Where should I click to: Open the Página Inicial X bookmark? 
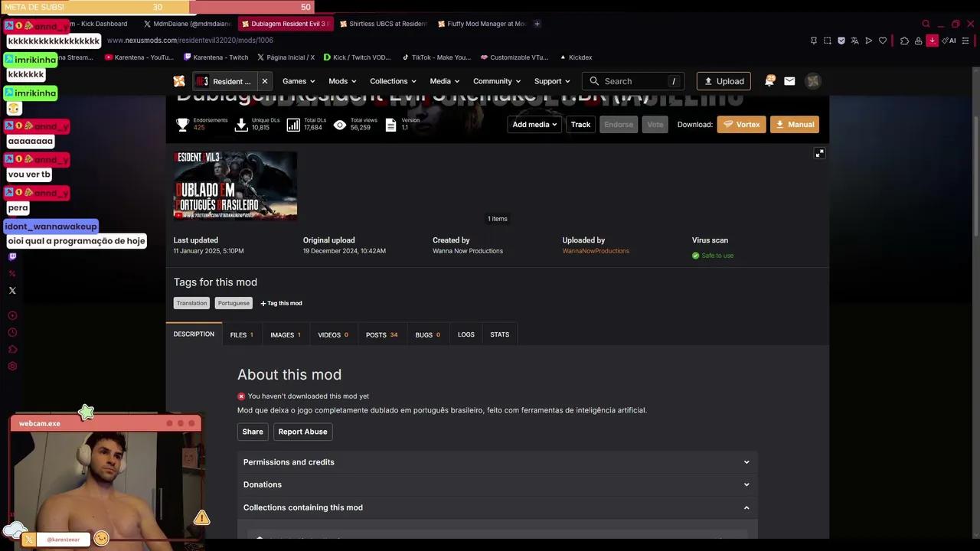tap(286, 57)
